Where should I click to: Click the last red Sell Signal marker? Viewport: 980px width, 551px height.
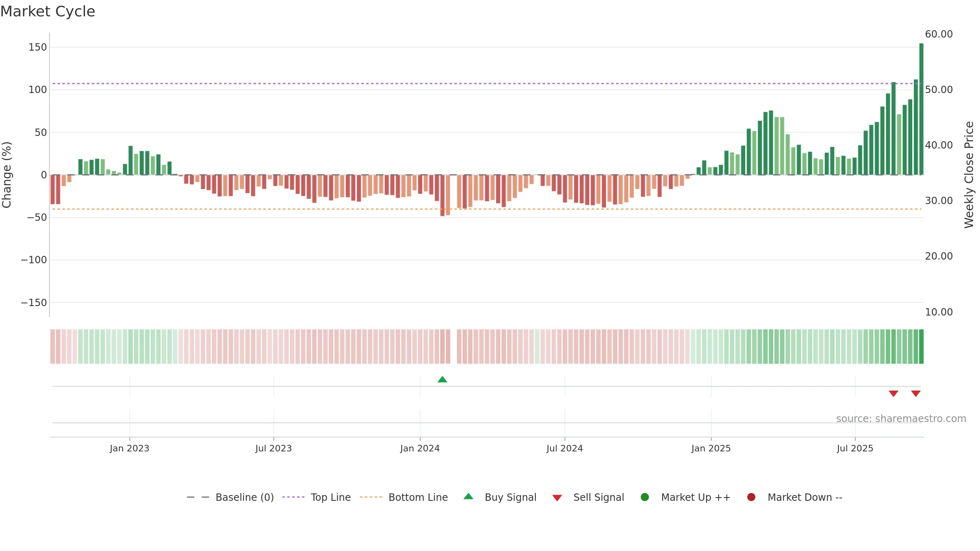click(x=916, y=393)
